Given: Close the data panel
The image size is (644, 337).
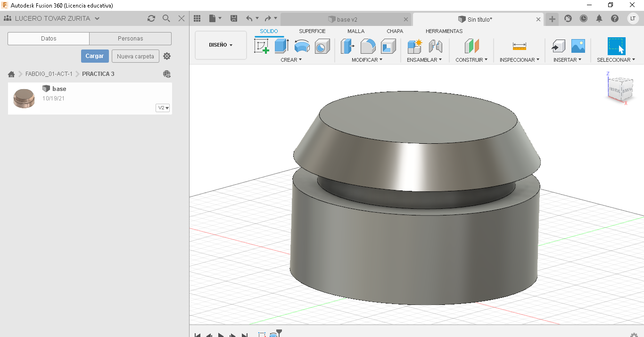Looking at the screenshot, I should [x=182, y=18].
